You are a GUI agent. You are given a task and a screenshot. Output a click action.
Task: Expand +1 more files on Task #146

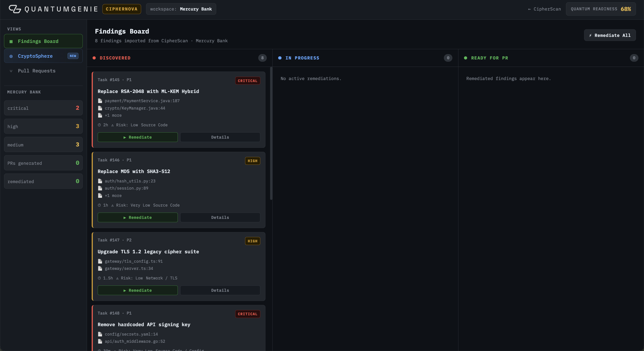click(x=113, y=195)
